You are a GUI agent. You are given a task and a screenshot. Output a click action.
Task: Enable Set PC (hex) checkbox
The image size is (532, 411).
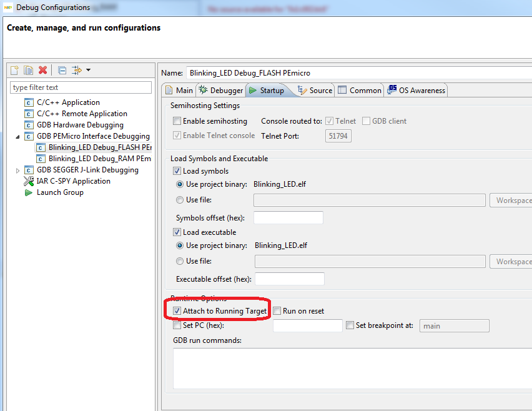tap(177, 325)
